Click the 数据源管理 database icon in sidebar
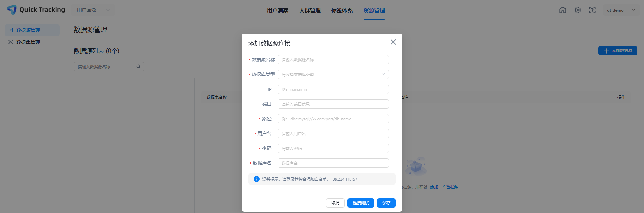This screenshot has height=213, width=644. click(x=11, y=30)
